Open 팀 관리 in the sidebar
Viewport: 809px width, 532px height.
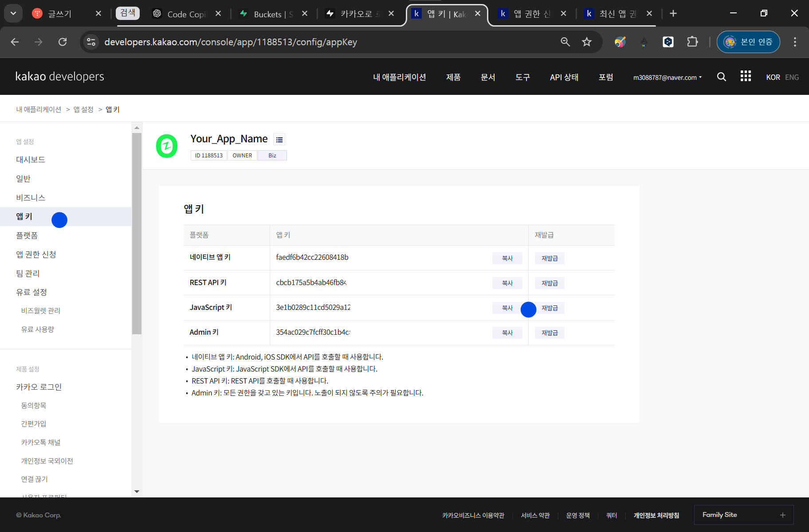pyautogui.click(x=28, y=274)
